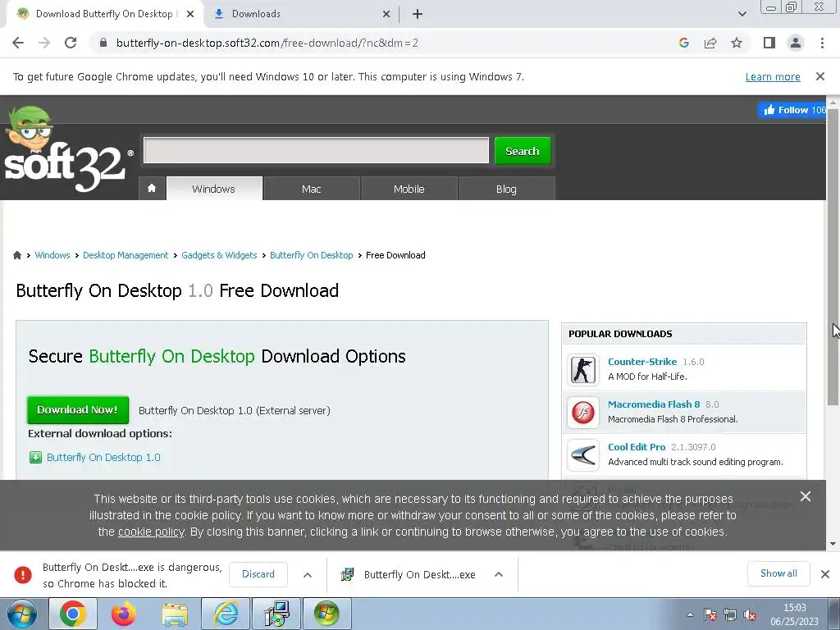Go back using the browser back arrow
The width and height of the screenshot is (840, 630).
pos(18,43)
